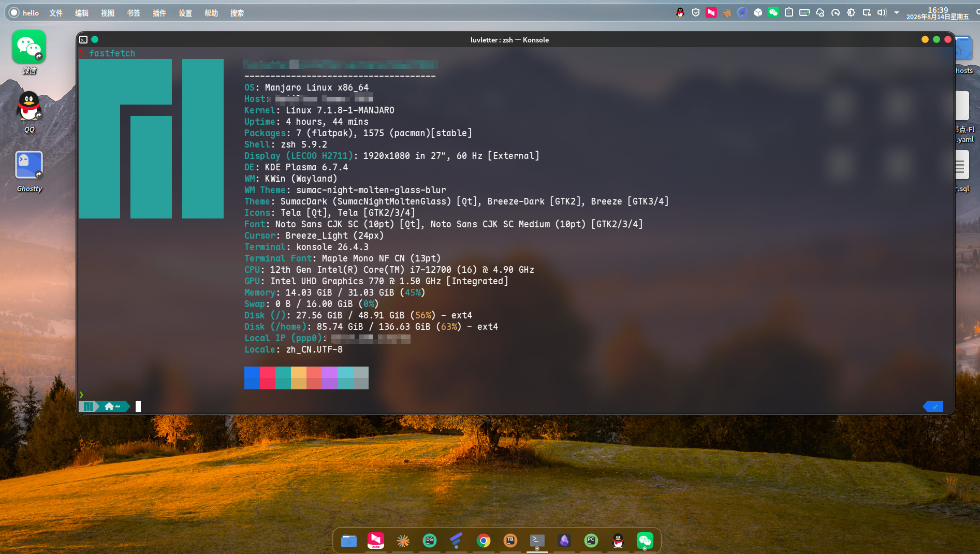Launch the TB Toolbox app from the dock

tap(510, 541)
